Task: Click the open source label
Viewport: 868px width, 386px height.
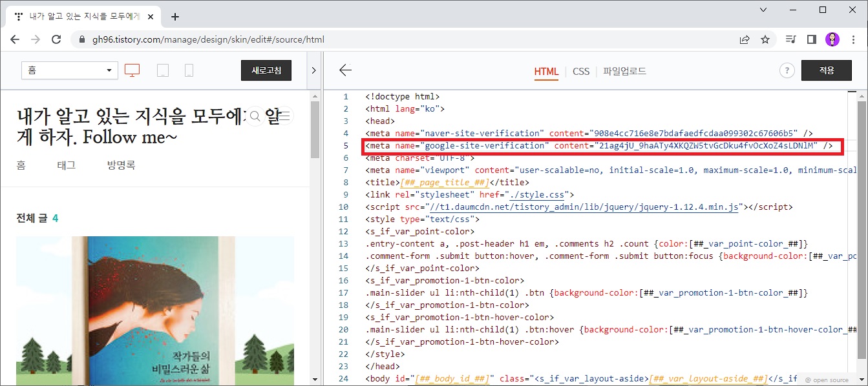Action: click(827, 380)
